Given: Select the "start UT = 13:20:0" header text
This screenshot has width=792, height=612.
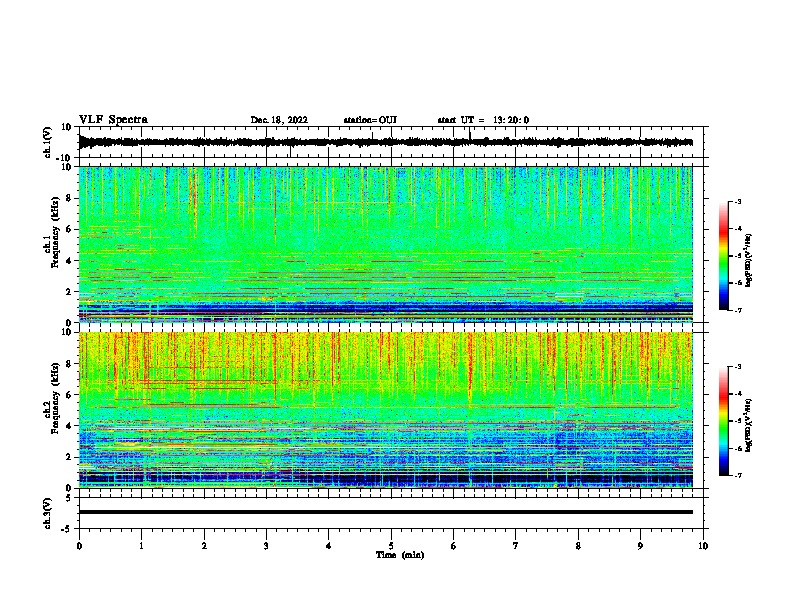Looking at the screenshot, I should click(x=483, y=120).
